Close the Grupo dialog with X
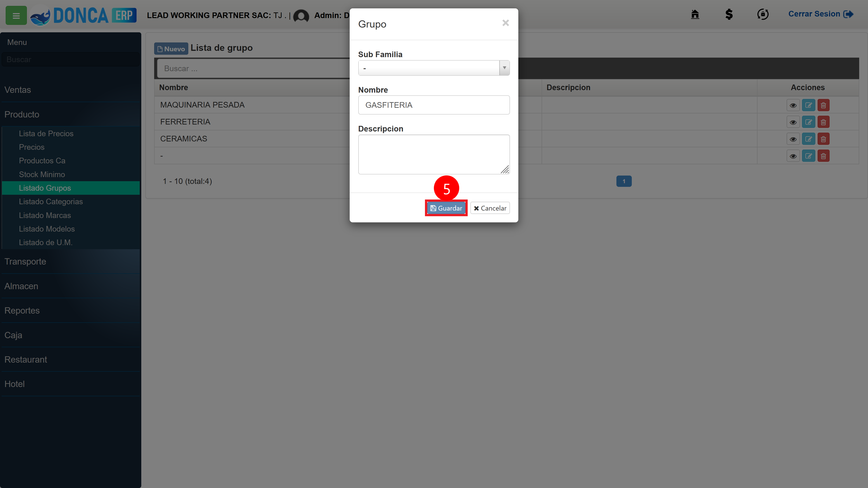 [505, 23]
